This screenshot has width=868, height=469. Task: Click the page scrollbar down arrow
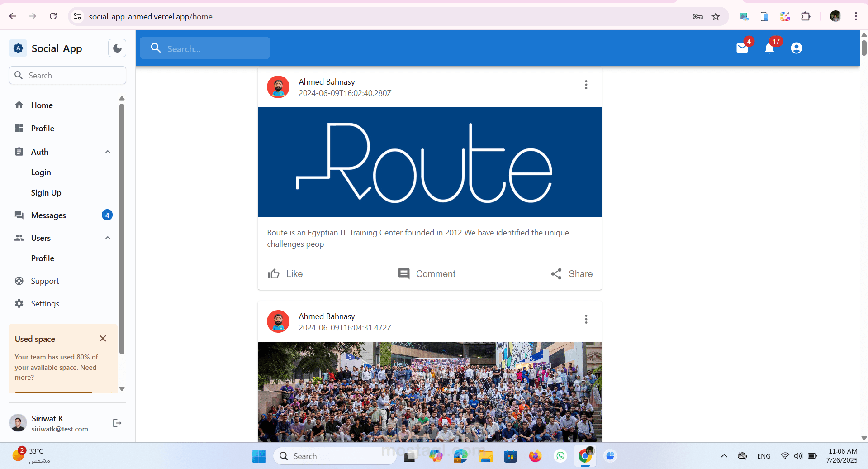(864, 438)
